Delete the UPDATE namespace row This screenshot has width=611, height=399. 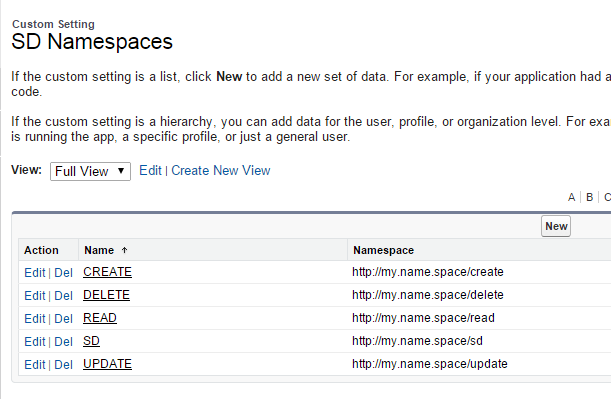(x=64, y=364)
